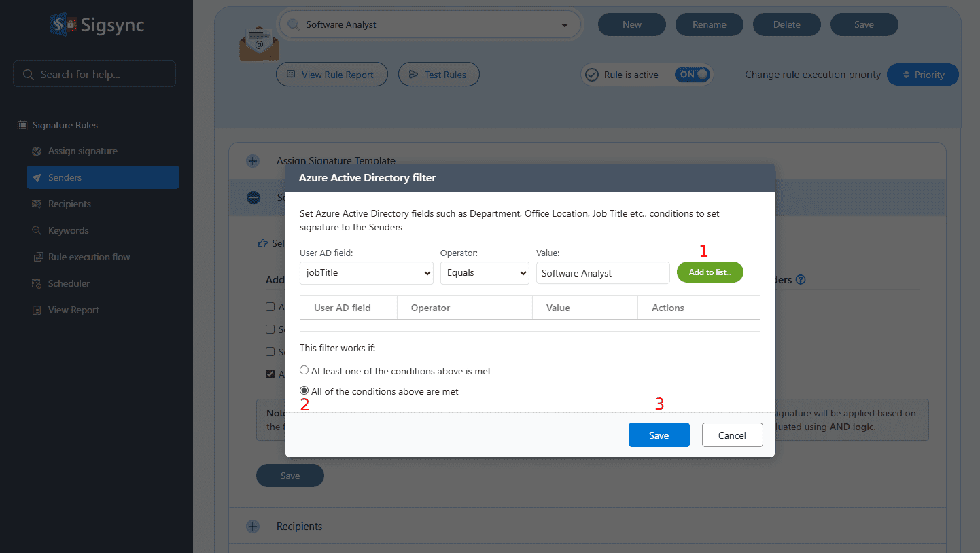Click the View Report sidebar icon

(x=37, y=310)
